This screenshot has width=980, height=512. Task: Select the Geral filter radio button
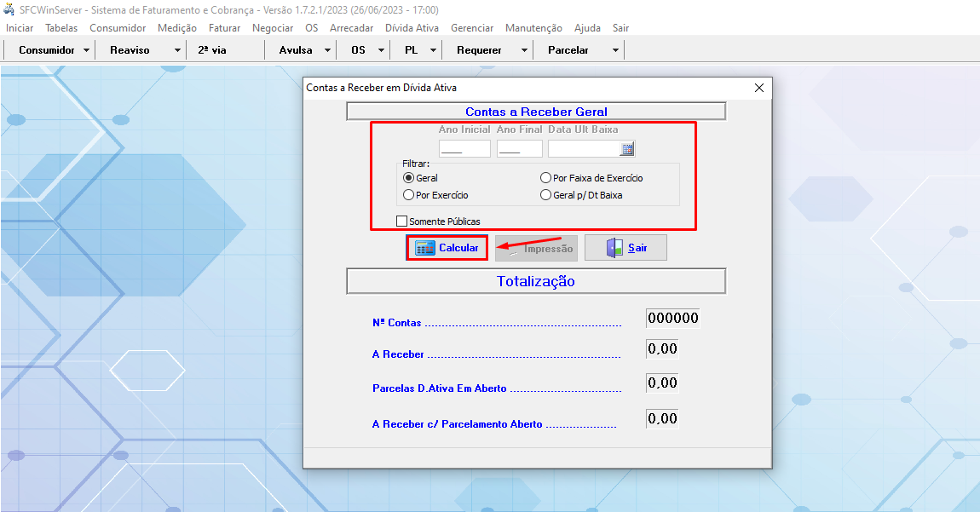pyautogui.click(x=409, y=178)
